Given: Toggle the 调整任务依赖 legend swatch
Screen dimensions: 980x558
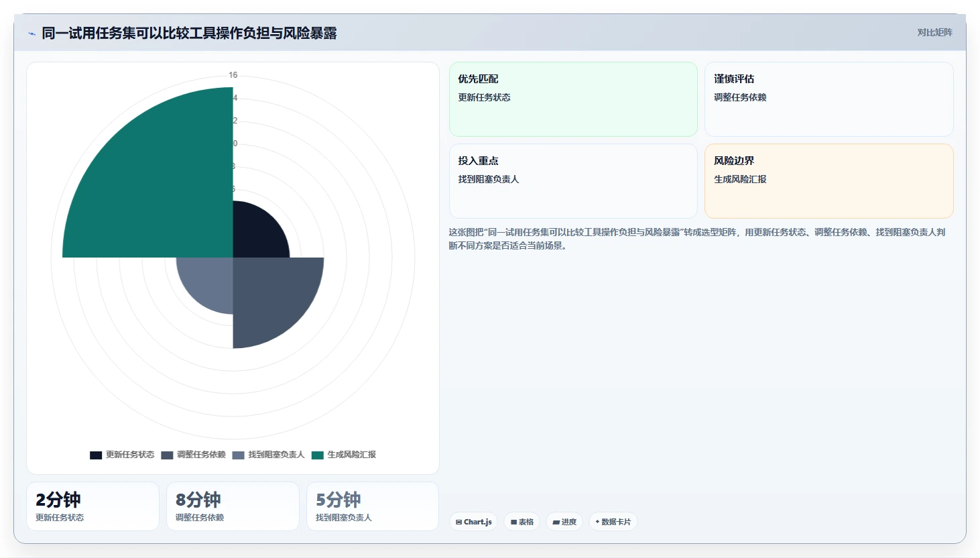Looking at the screenshot, I should 167,455.
